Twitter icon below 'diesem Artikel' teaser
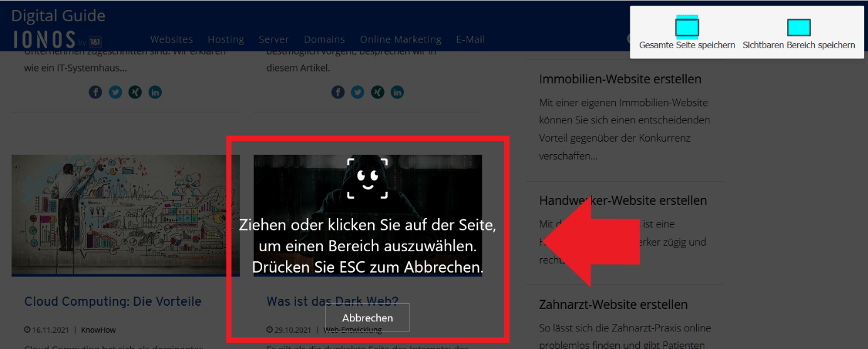Image resolution: width=868 pixels, height=349 pixels. coord(358,92)
